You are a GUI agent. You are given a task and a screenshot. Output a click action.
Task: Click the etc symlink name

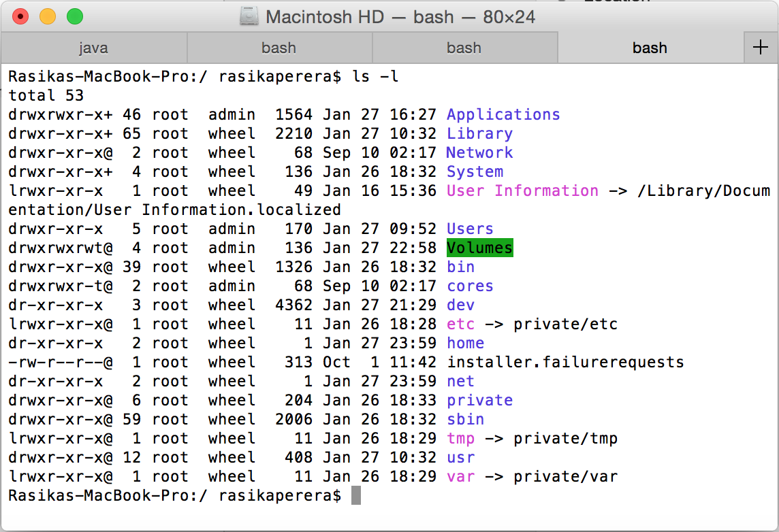(460, 324)
